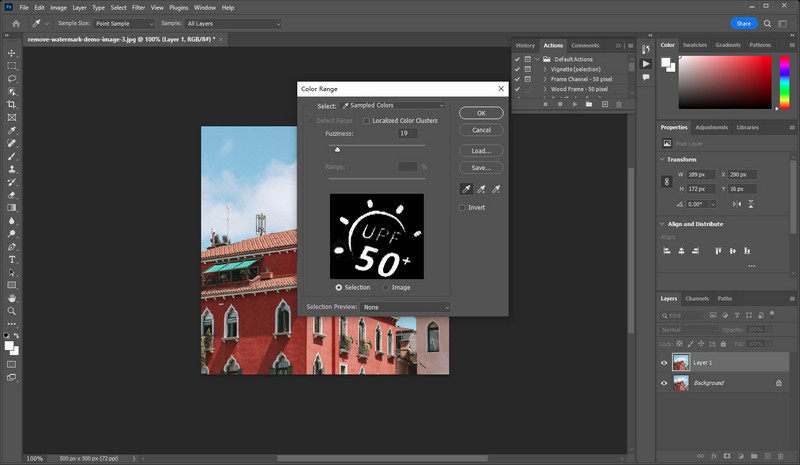800x465 pixels.
Task: Select the Crop tool
Action: coord(12,105)
